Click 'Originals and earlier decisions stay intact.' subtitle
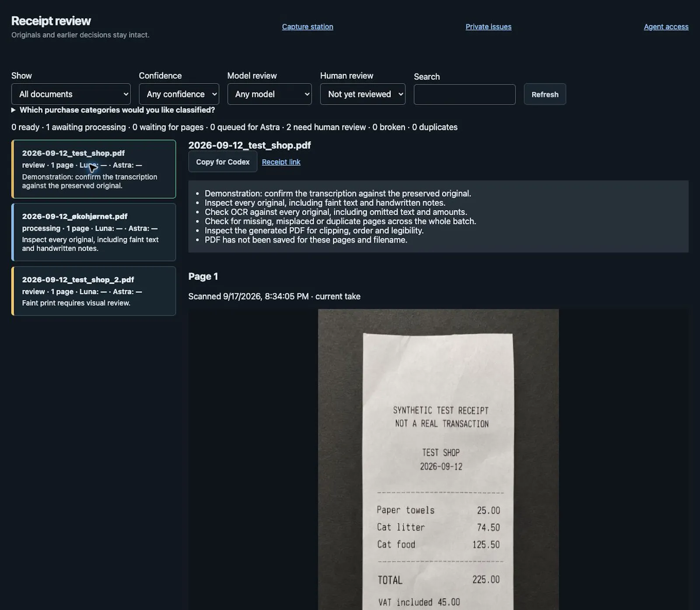This screenshot has width=700, height=610. click(x=80, y=35)
